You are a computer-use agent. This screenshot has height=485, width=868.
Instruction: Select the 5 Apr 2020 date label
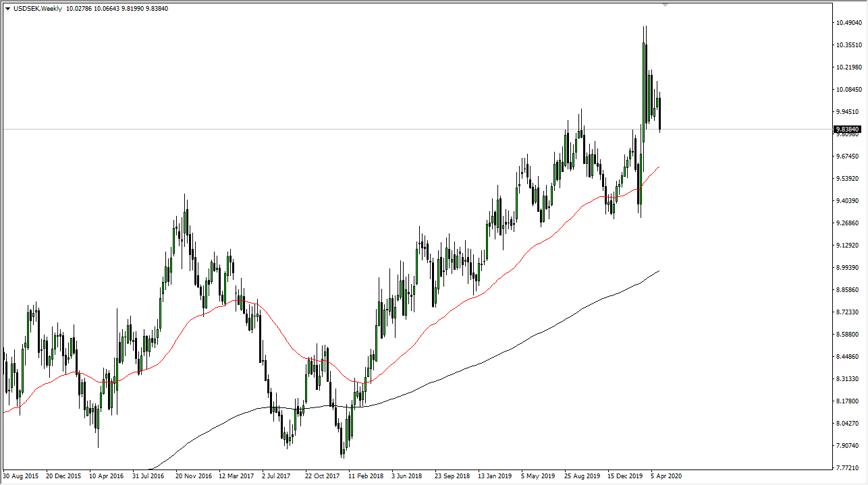[x=664, y=476]
